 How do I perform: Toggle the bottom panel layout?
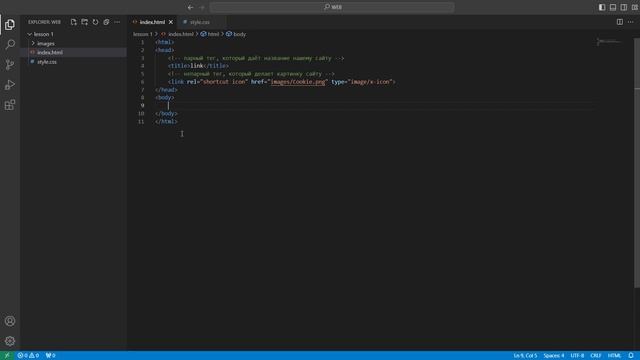coord(613,7)
